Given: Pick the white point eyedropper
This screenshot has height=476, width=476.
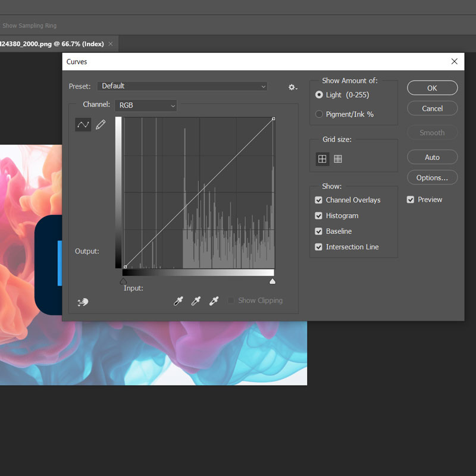Looking at the screenshot, I should [214, 301].
